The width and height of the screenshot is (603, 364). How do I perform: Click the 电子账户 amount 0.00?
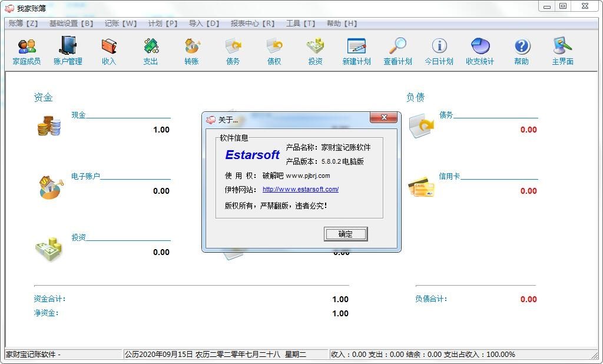[161, 191]
